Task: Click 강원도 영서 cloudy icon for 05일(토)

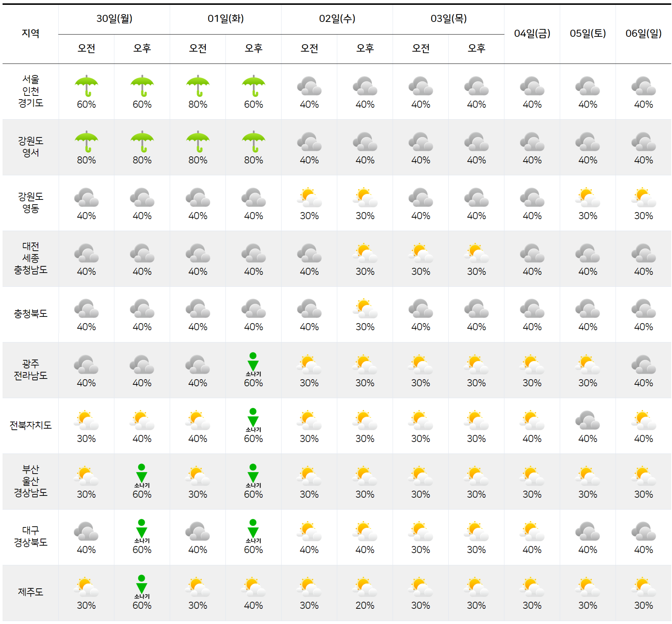Action: (588, 142)
